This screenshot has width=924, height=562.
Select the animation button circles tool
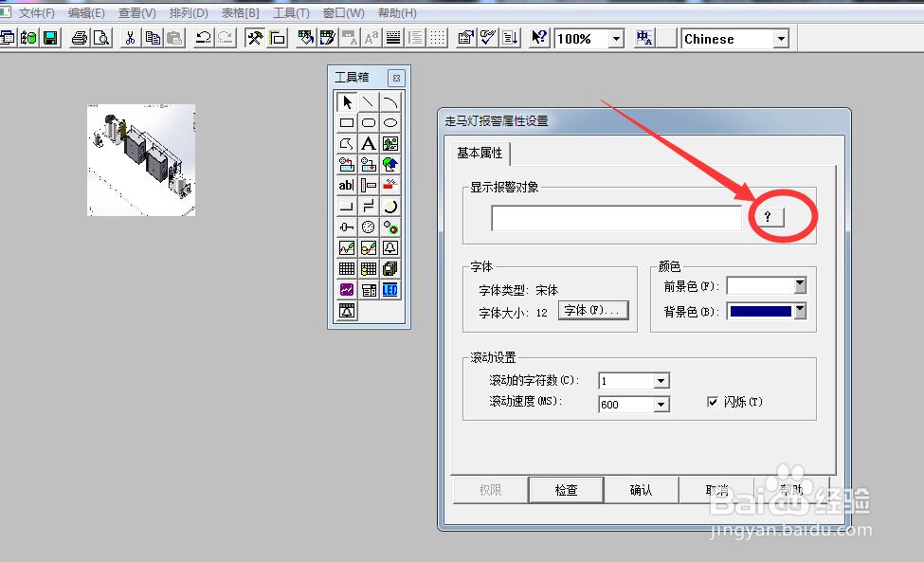coord(390,227)
